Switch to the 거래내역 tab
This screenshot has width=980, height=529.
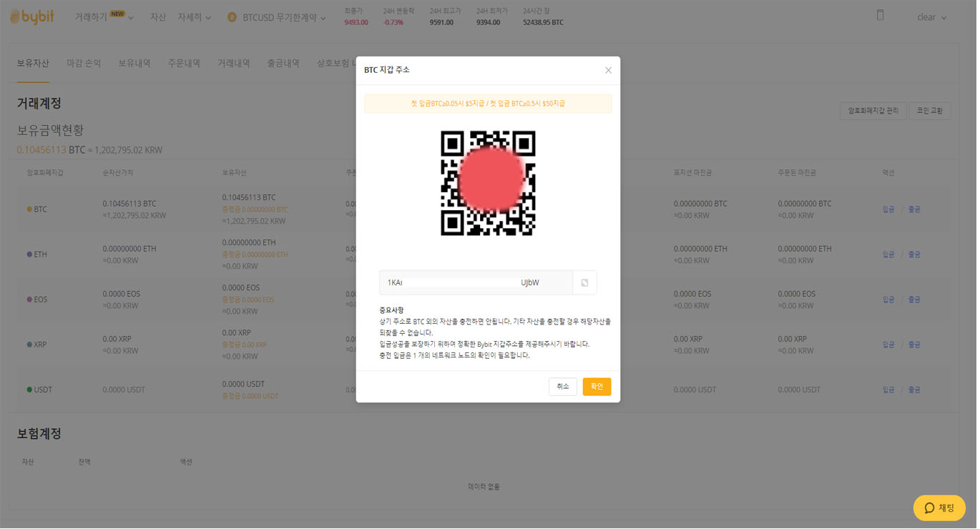(x=234, y=63)
